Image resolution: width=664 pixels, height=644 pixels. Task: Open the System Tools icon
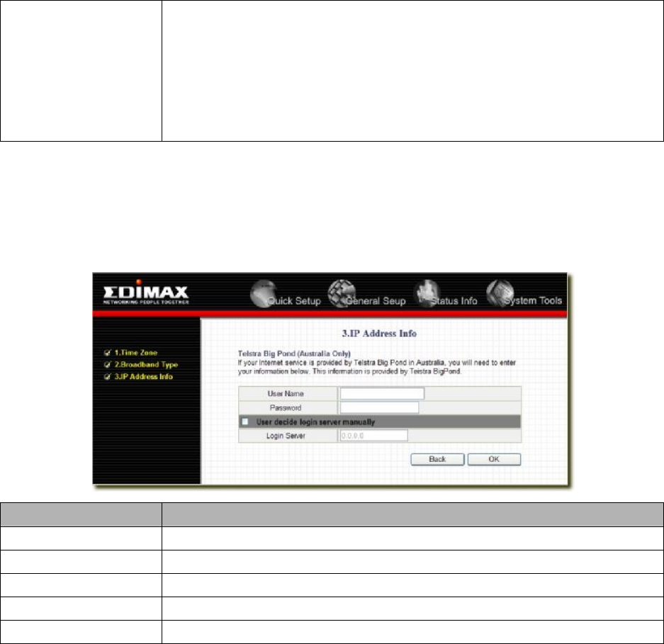(500, 293)
